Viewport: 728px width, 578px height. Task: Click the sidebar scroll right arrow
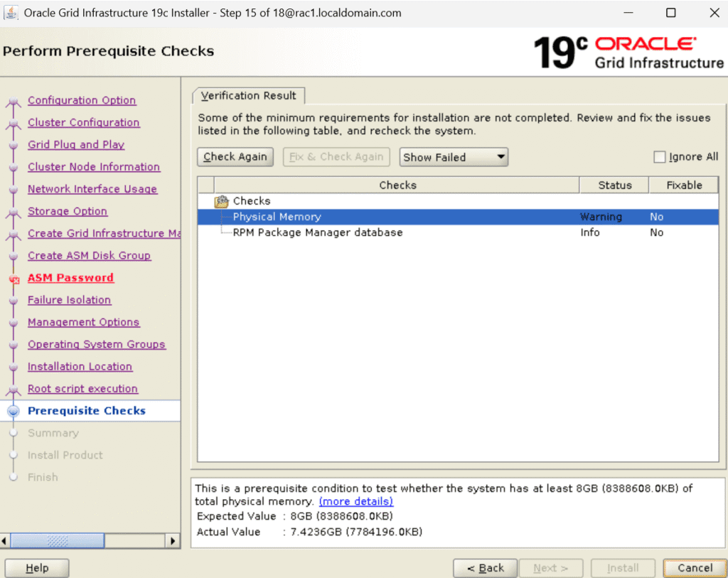[173, 541]
